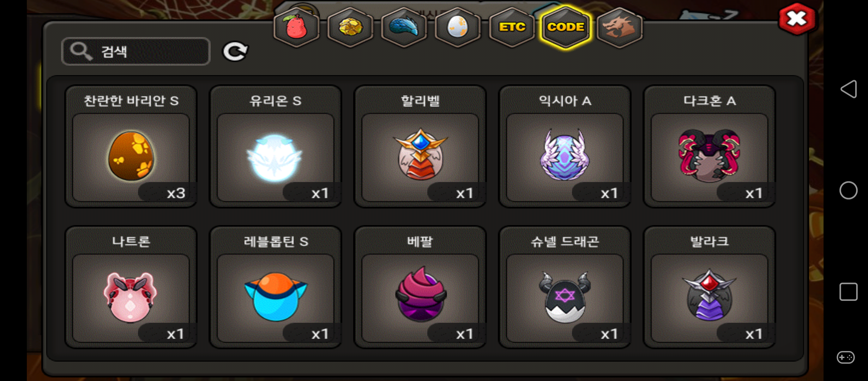The width and height of the screenshot is (868, 381).
Task: Click the refresh arrow beside search
Action: click(235, 52)
